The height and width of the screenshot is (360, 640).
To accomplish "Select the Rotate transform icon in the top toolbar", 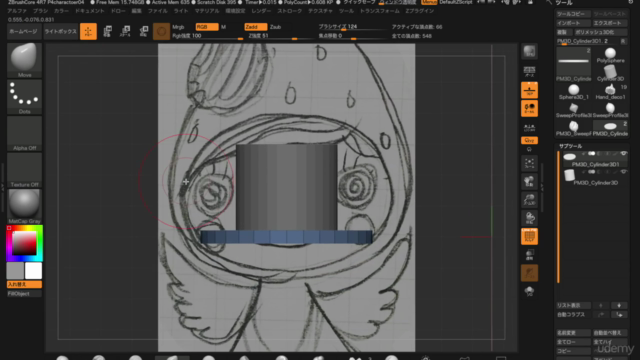I will (x=143, y=31).
